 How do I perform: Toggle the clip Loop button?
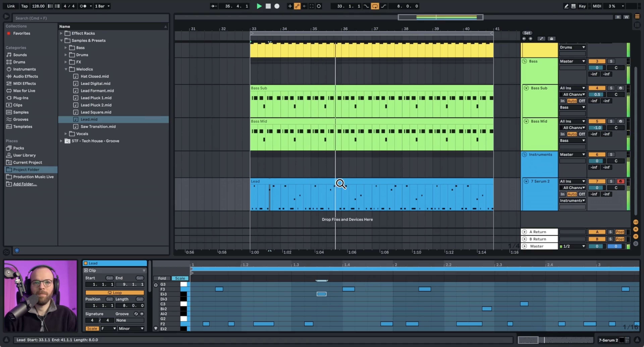coord(115,292)
